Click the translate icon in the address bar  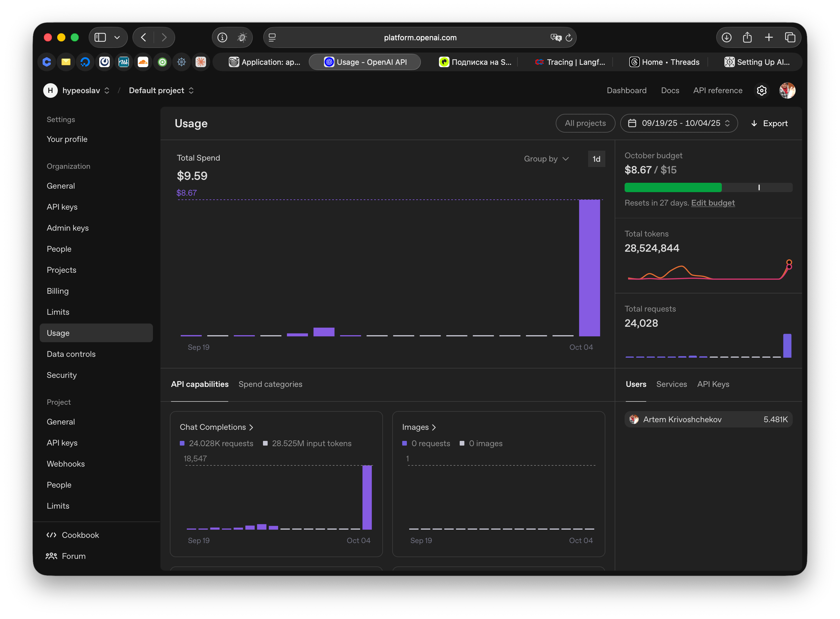[555, 37]
